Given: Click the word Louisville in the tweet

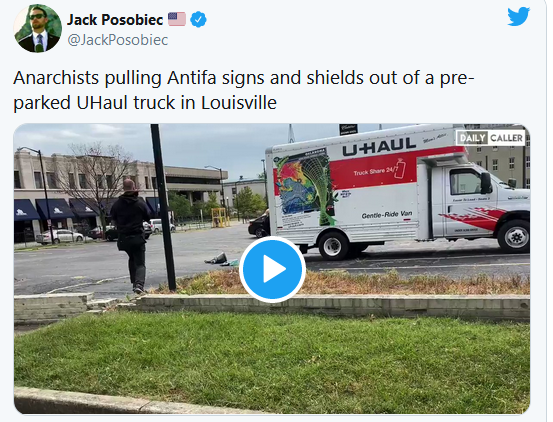Looking at the screenshot, I should (239, 103).
